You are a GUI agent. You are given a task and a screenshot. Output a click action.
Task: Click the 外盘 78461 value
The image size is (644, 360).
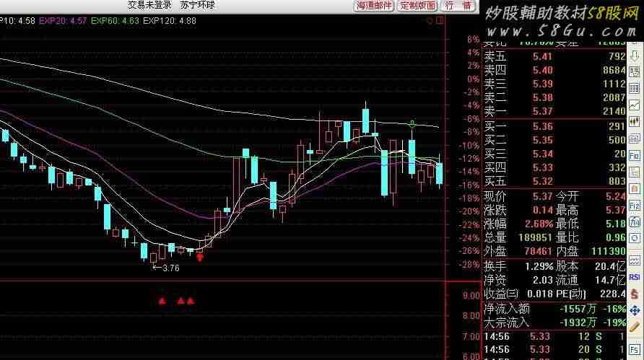pos(539,251)
